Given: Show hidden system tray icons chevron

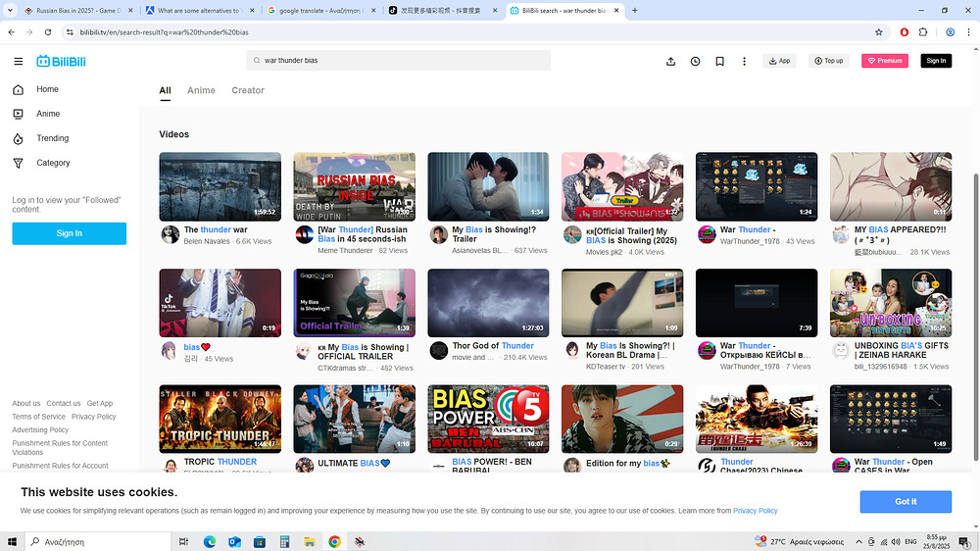Looking at the screenshot, I should coord(858,541).
